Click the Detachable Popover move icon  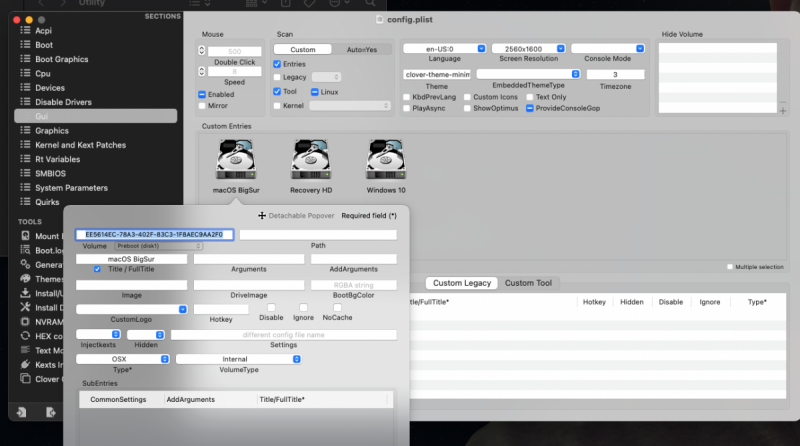point(262,215)
